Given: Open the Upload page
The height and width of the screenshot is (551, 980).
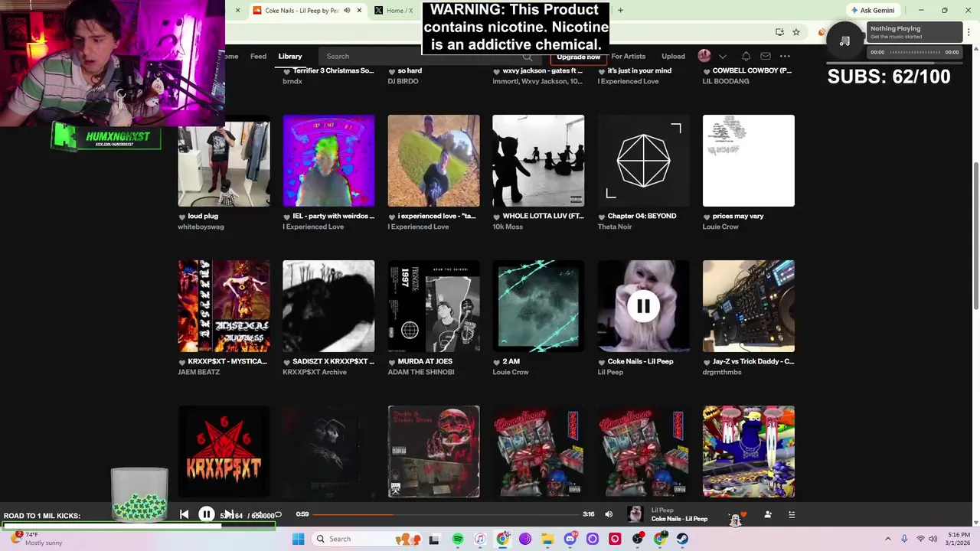Looking at the screenshot, I should tap(674, 56).
